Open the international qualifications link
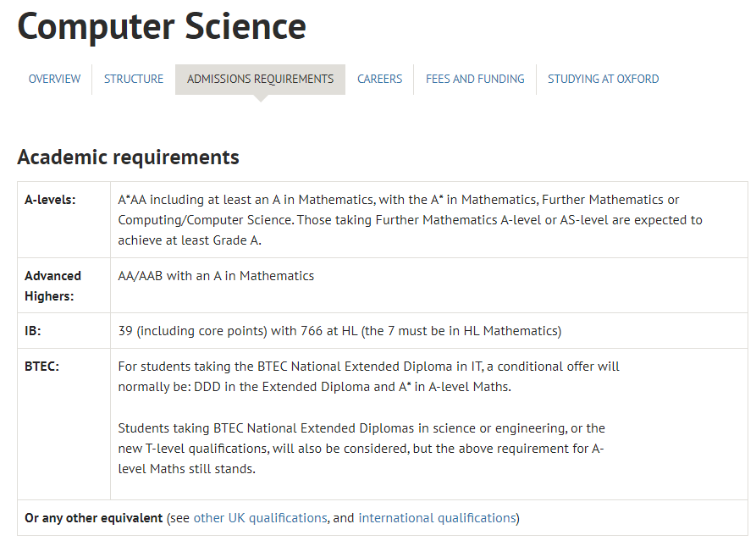The image size is (756, 546). click(x=437, y=517)
